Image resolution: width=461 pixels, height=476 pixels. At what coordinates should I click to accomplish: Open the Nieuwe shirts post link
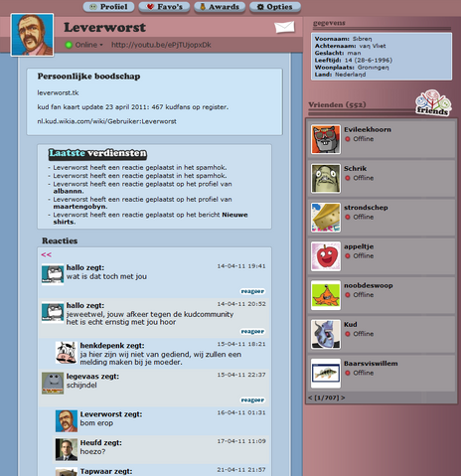pyautogui.click(x=150, y=219)
